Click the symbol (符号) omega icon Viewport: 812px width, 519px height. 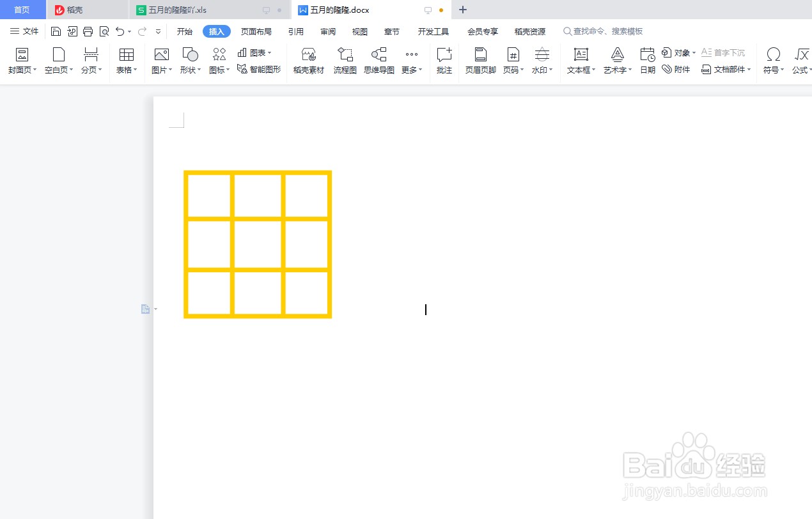pyautogui.click(x=774, y=54)
